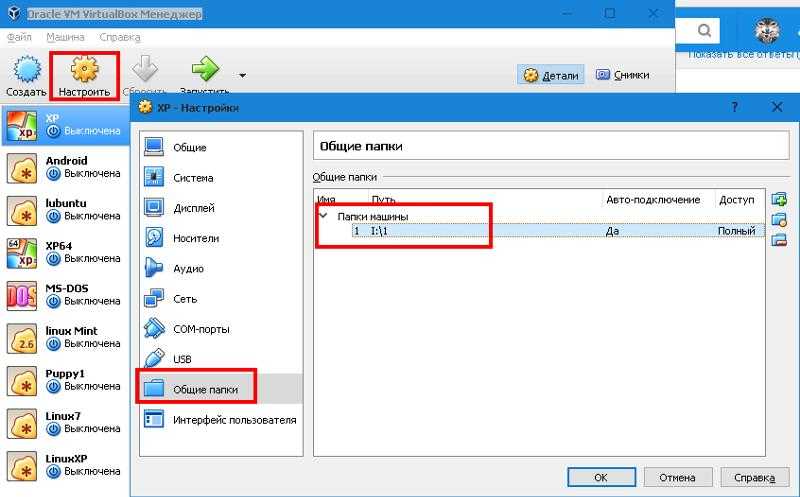Image resolution: width=800 pixels, height=497 pixels.
Task: Open the Файл menu
Action: pyautogui.click(x=19, y=37)
